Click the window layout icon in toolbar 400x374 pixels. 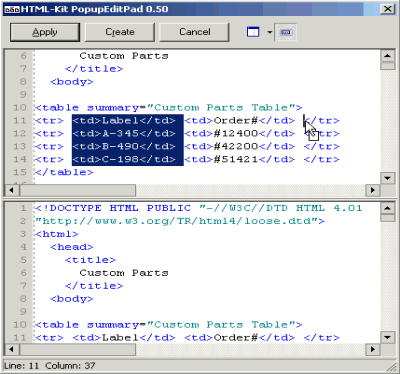point(253,32)
